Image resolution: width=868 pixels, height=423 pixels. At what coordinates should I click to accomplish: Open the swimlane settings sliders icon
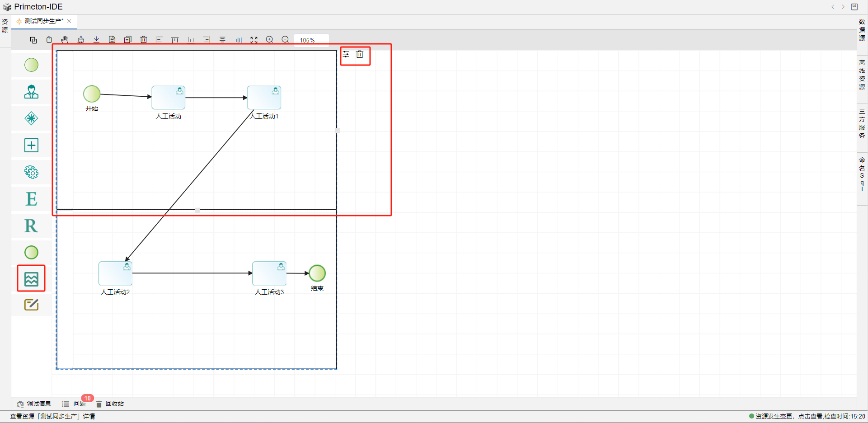(346, 55)
